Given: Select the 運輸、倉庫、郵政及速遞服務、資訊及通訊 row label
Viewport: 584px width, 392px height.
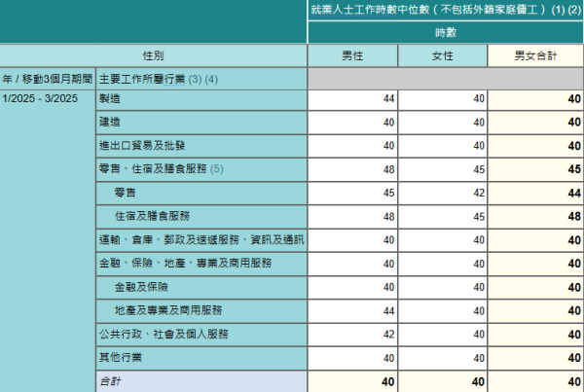Looking at the screenshot, I should pos(201,240).
